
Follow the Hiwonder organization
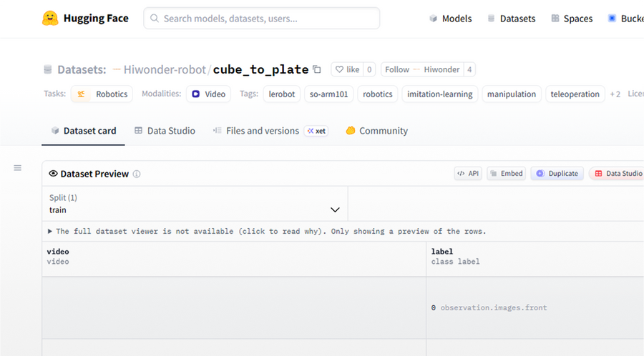(422, 69)
